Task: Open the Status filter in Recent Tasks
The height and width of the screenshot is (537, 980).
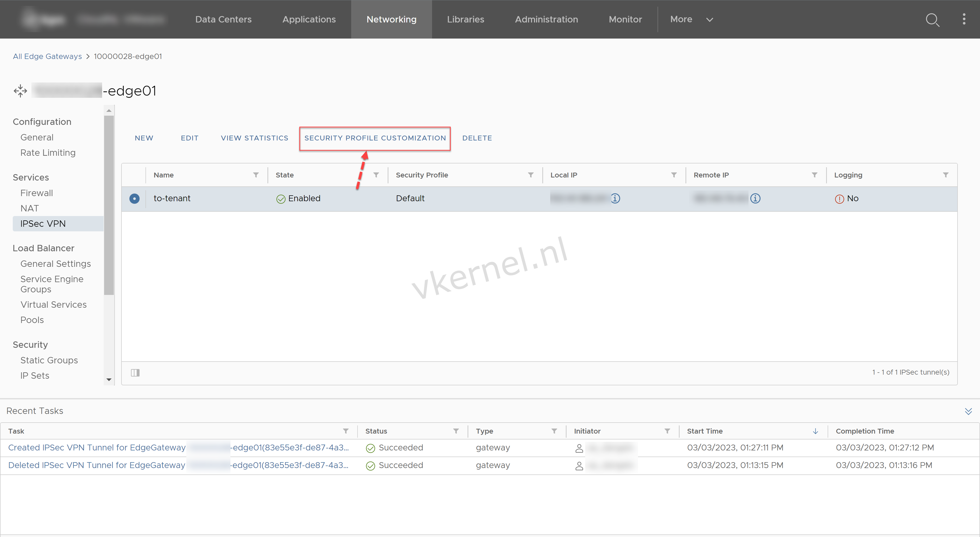Action: 456,431
